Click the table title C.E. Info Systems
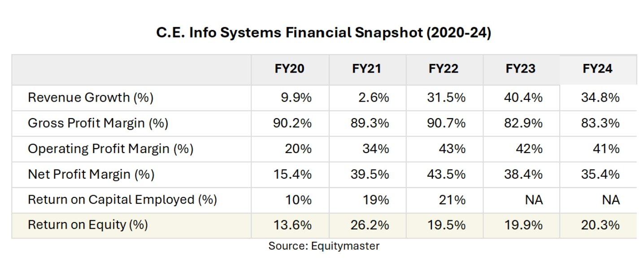Screen dimensions: 644x265 click(323, 33)
